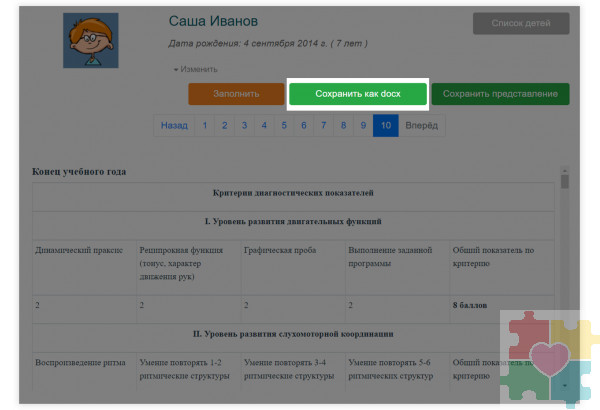This screenshot has width=600, height=410.
Task: Click Саша Иванов's avatar picture
Action: [x=90, y=41]
